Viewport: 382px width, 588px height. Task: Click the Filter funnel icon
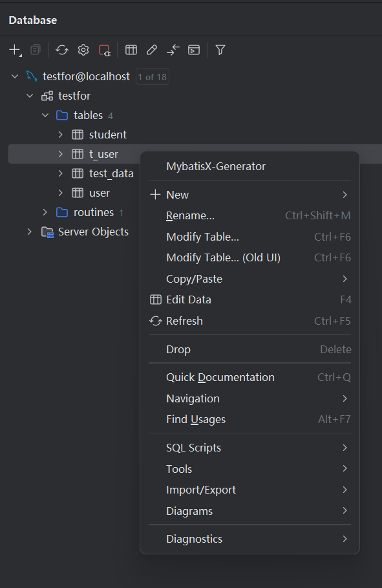pyautogui.click(x=220, y=50)
